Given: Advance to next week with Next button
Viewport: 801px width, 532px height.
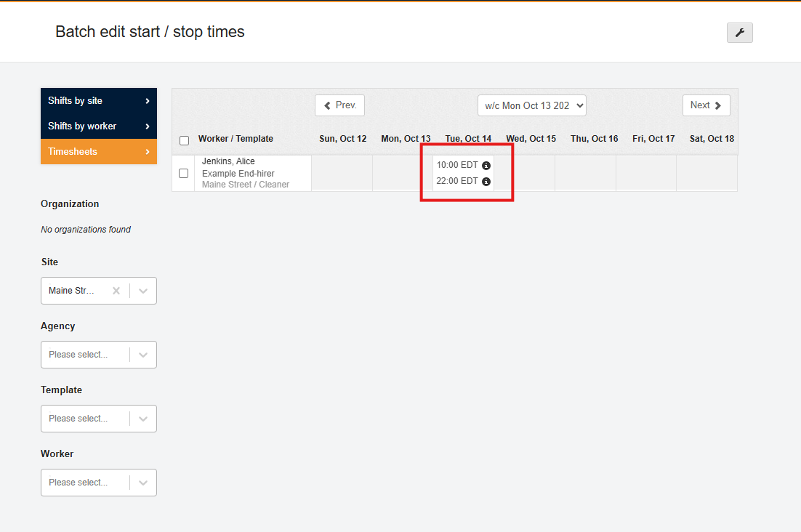Looking at the screenshot, I should coord(706,105).
